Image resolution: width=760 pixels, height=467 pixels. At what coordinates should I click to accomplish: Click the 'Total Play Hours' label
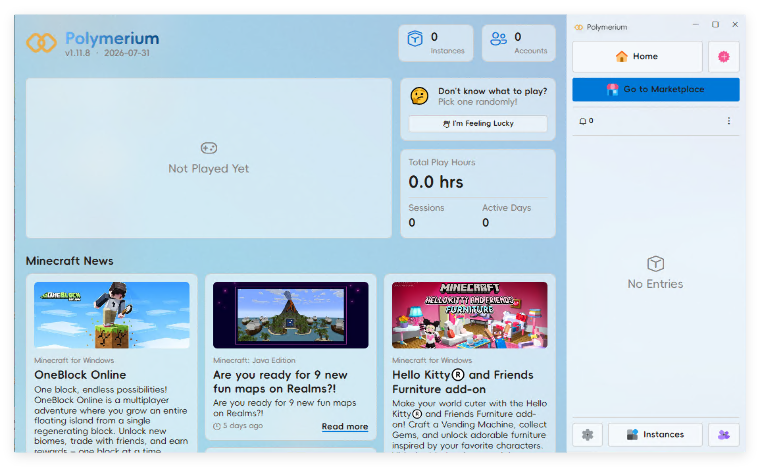coord(442,162)
